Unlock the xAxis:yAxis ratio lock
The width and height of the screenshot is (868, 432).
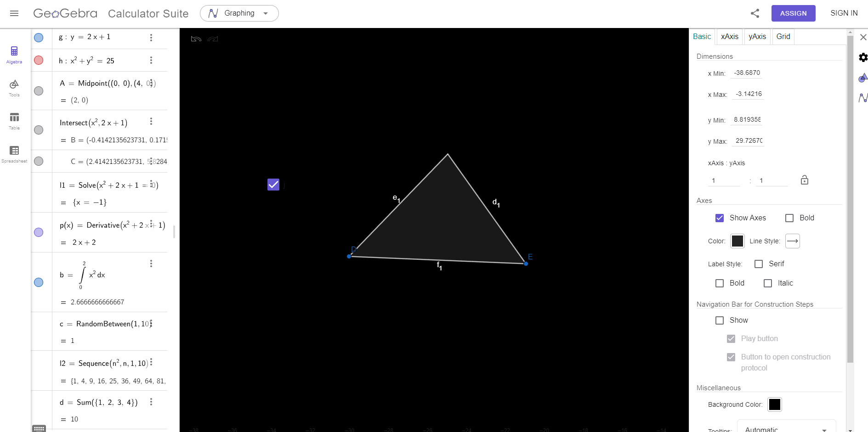804,180
